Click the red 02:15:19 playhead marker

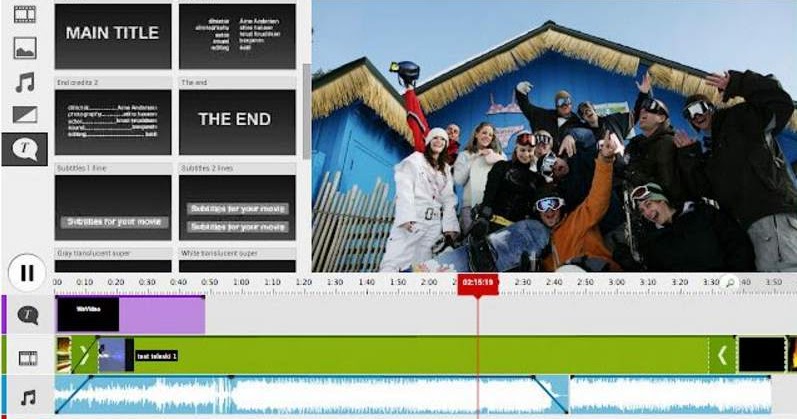click(478, 284)
